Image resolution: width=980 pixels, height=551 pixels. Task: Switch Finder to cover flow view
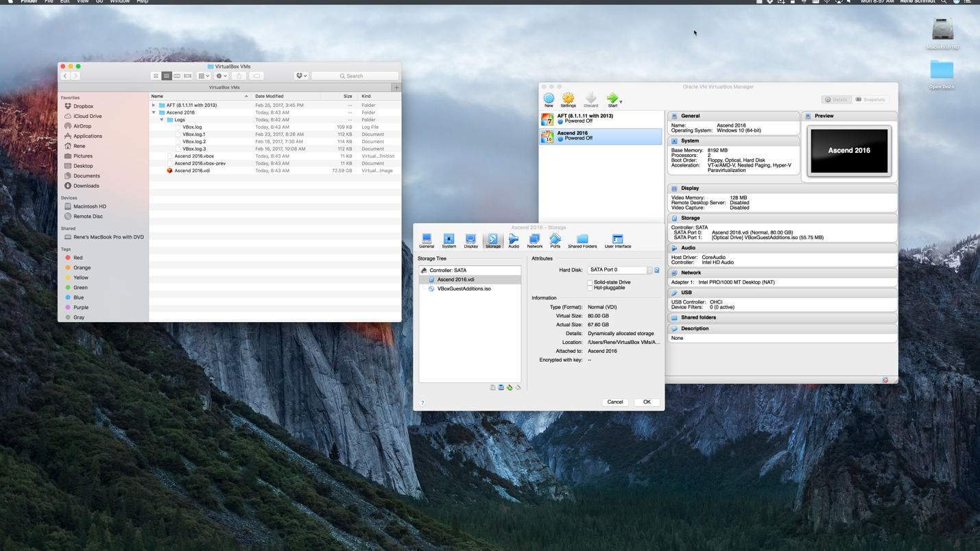click(x=187, y=76)
